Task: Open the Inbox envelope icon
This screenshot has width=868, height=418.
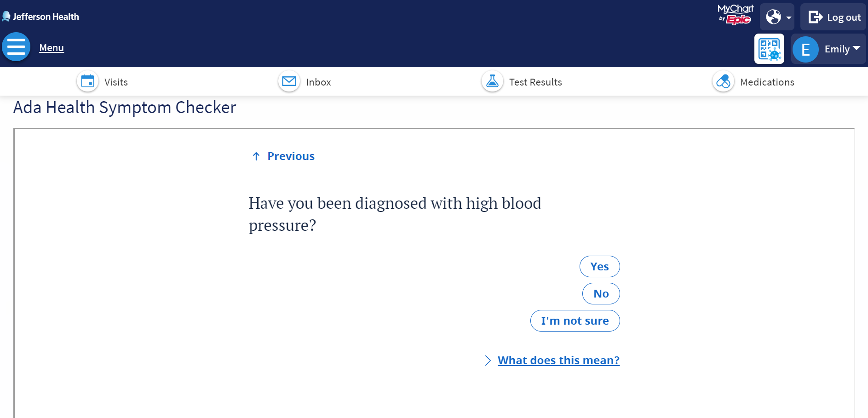Action: tap(288, 81)
